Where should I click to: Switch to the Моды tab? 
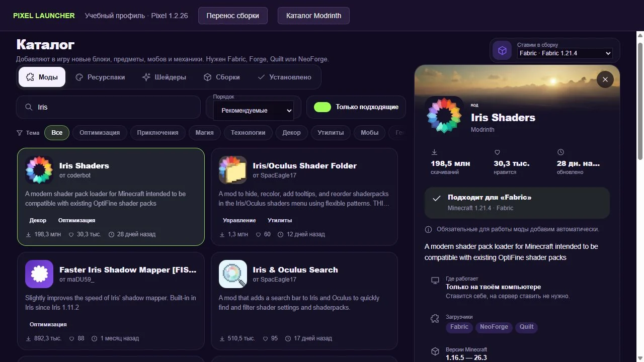point(42,77)
